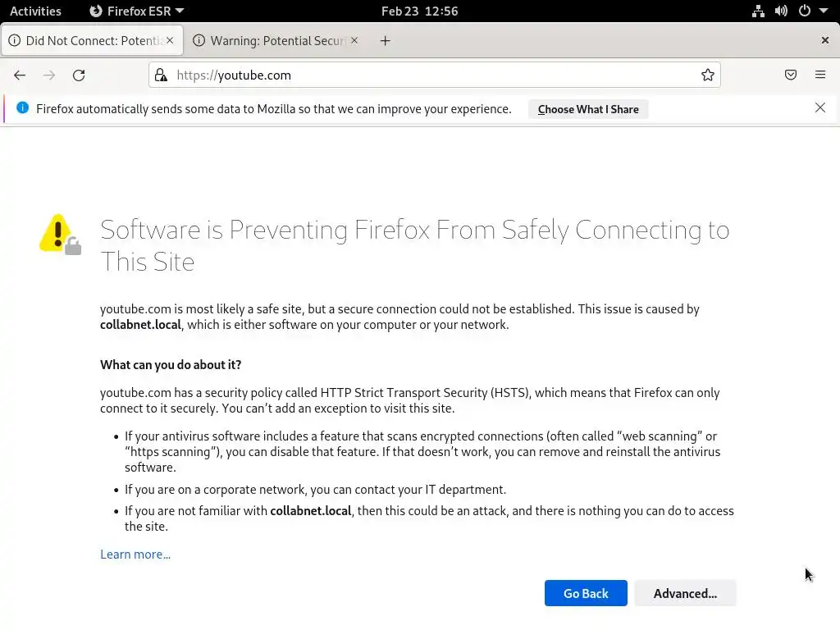Follow the 'Learn more…' link
Screen dimensions: 840x630
pos(135,554)
